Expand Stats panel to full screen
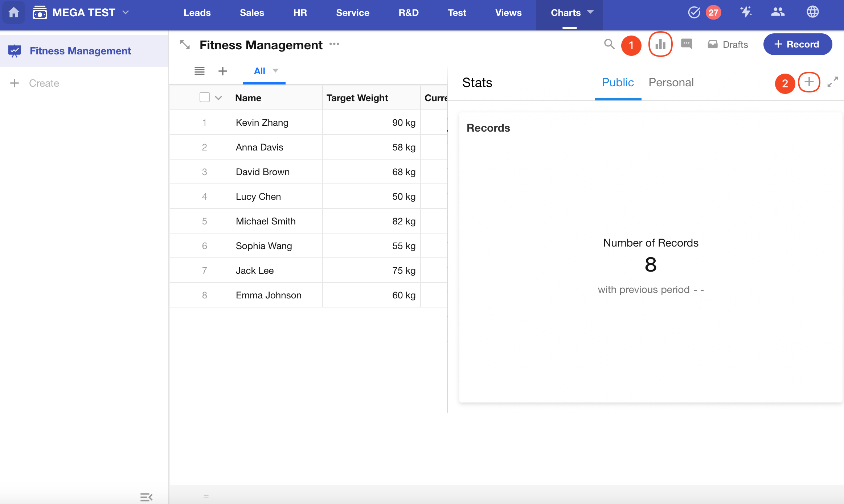The width and height of the screenshot is (844, 504). point(832,82)
